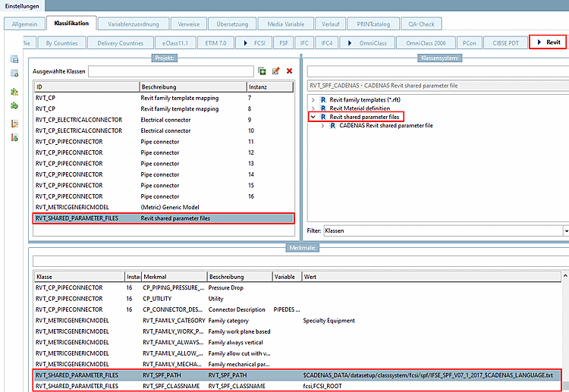Select the Delivery Countries tab
This screenshot has height=392, width=569.
pos(121,42)
